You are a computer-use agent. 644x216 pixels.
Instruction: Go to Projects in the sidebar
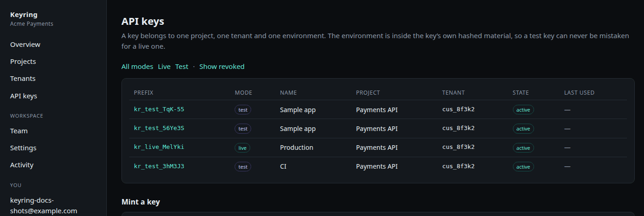click(x=23, y=62)
